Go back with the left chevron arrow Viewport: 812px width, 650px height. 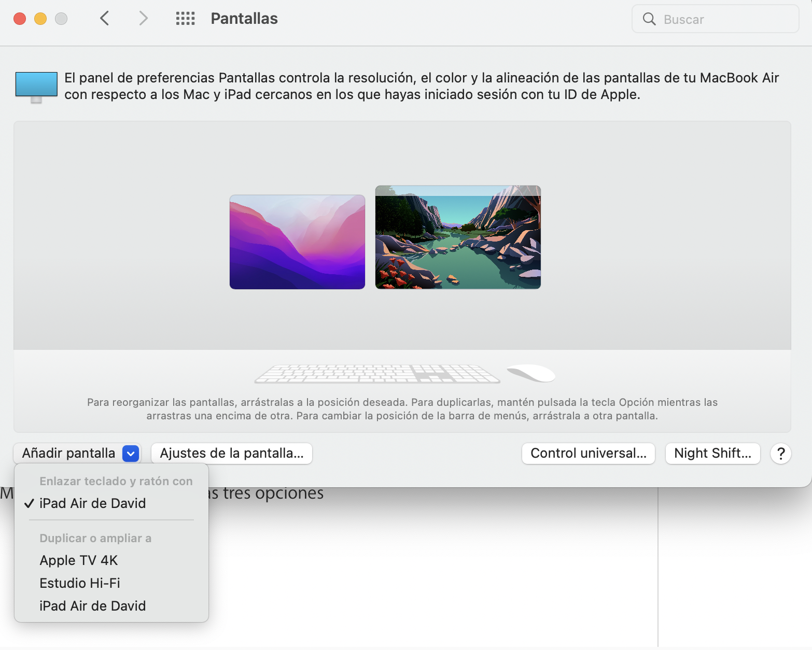click(x=104, y=19)
